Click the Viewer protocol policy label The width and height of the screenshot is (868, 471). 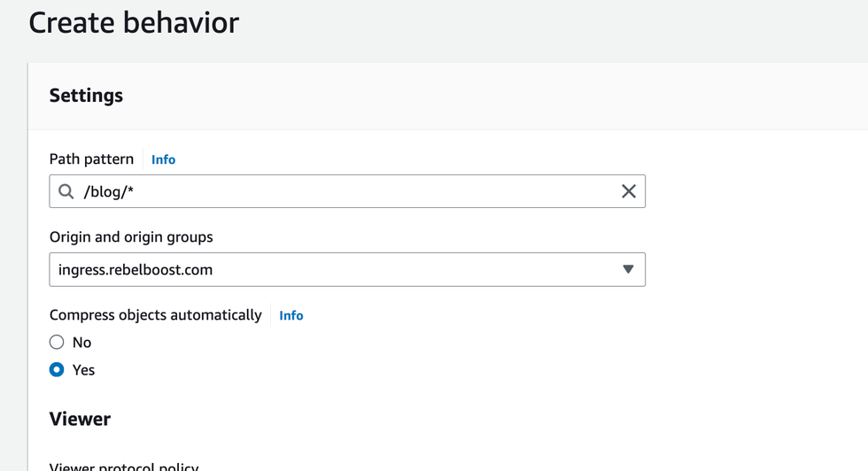[124, 466]
